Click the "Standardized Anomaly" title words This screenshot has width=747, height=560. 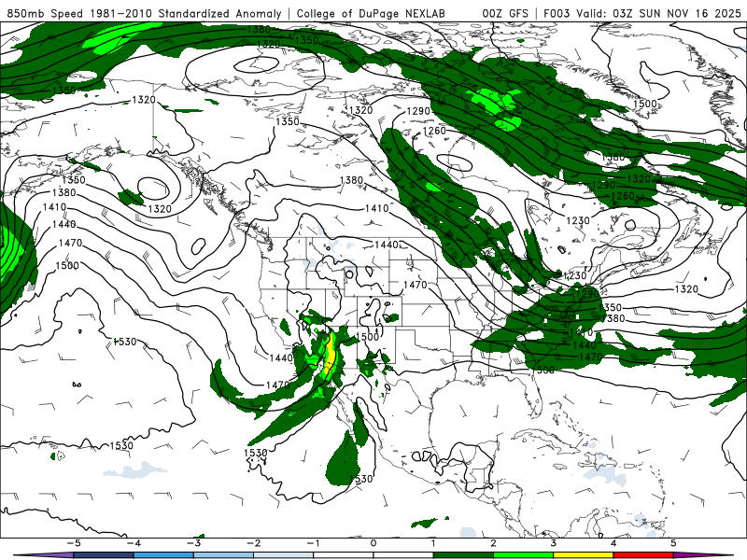pyautogui.click(x=219, y=13)
